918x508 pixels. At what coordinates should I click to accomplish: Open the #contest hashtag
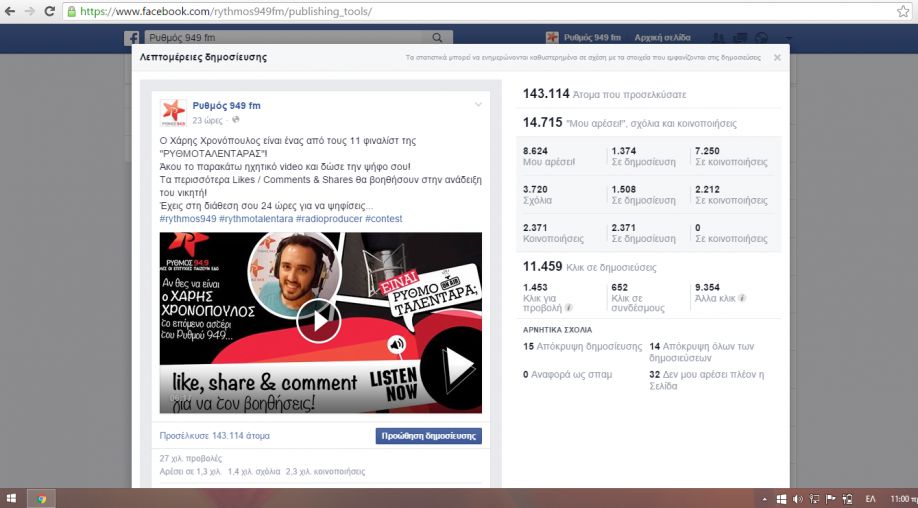(x=383, y=218)
